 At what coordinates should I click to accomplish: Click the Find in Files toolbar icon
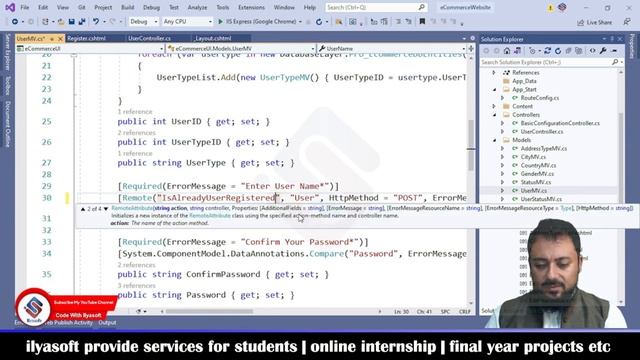(338, 22)
